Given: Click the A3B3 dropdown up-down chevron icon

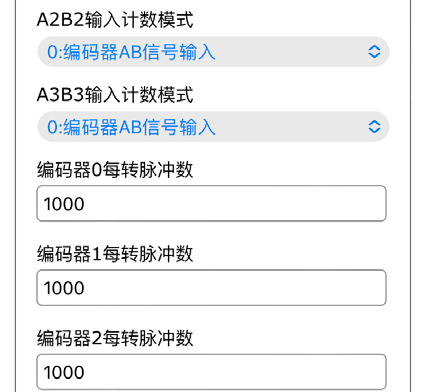Looking at the screenshot, I should 374,127.
